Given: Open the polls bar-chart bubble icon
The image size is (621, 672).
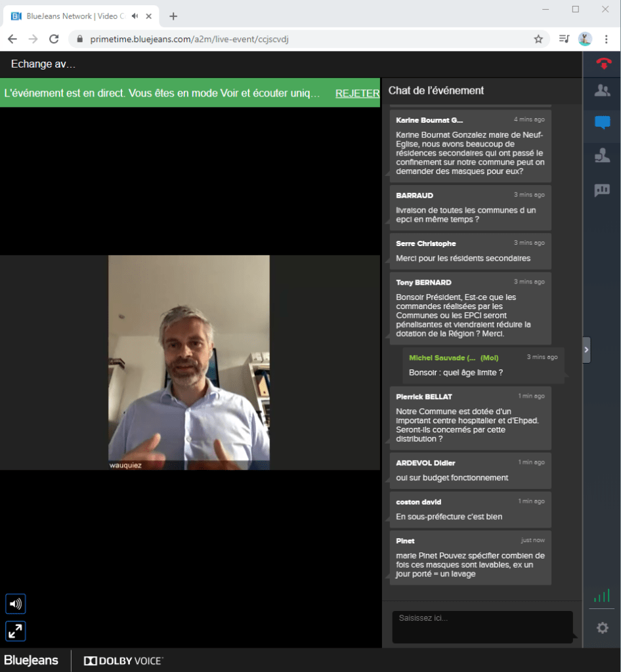Looking at the screenshot, I should [602, 190].
